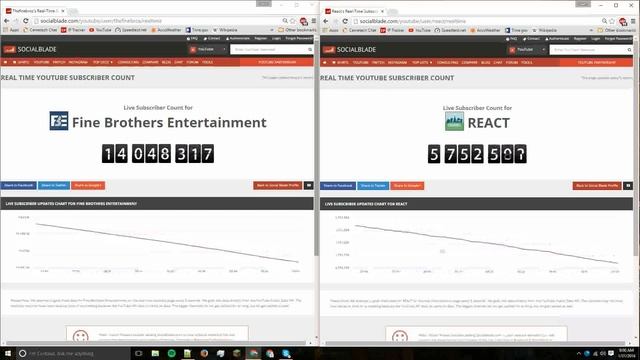Image resolution: width=640 pixels, height=360 pixels.
Task: Open Wikipedia bookmark in right window
Action: (x=544, y=30)
